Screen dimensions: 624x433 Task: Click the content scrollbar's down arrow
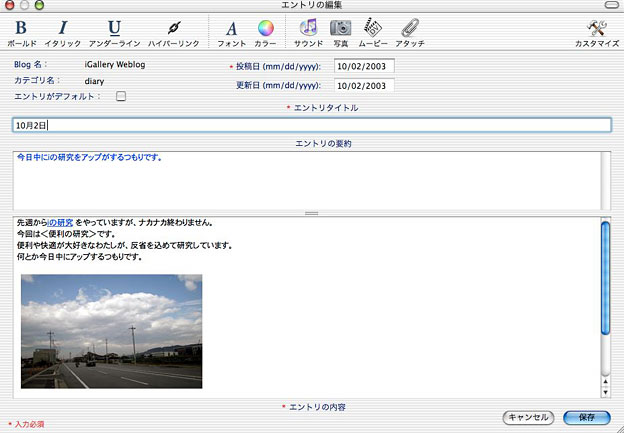(605, 392)
